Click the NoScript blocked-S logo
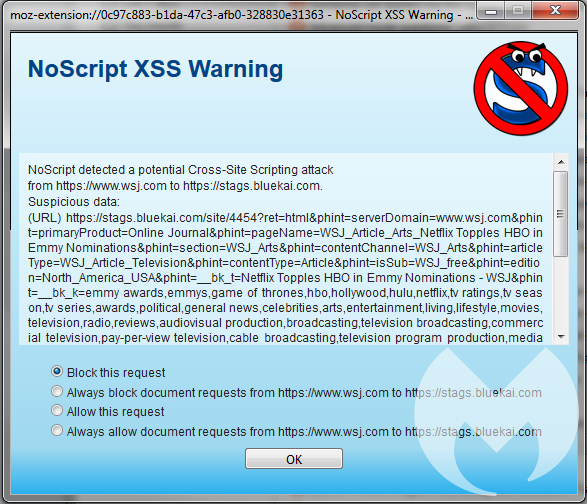587x504 pixels. (x=521, y=88)
